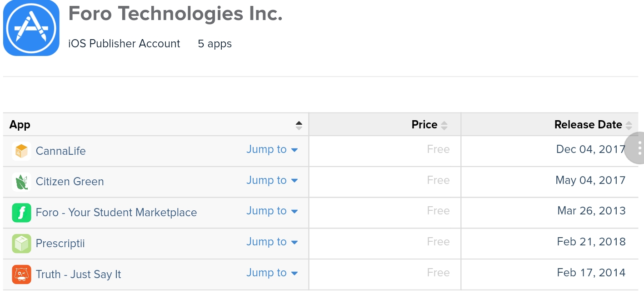This screenshot has height=300, width=644.
Task: Open the Truth - Just Say It link
Action: 78,275
